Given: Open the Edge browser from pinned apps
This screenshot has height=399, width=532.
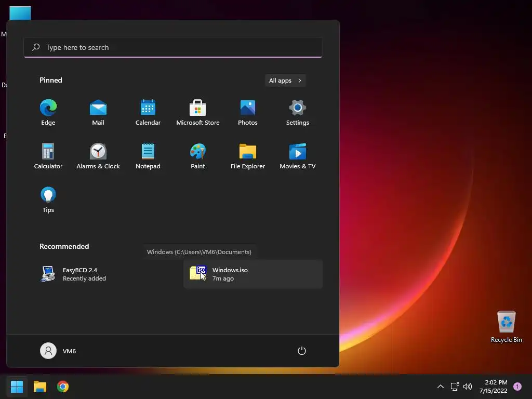Looking at the screenshot, I should [48, 112].
